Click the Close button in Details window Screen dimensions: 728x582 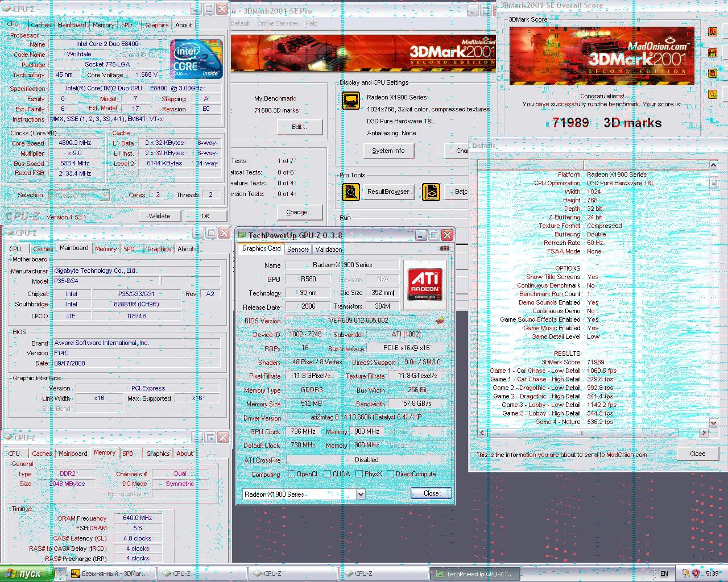[697, 454]
